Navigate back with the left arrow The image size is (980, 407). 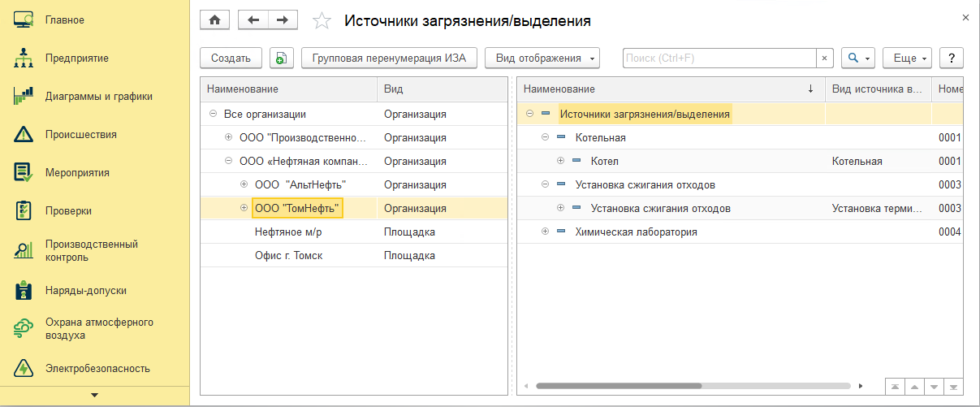(253, 20)
